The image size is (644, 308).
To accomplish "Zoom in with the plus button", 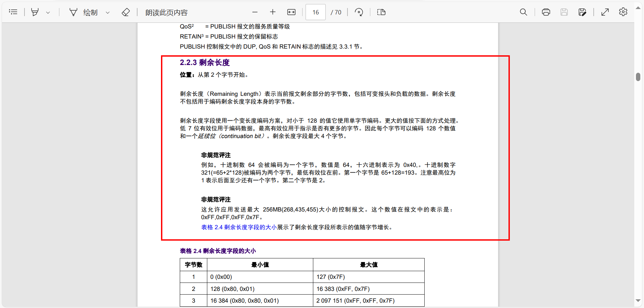I will pyautogui.click(x=273, y=12).
